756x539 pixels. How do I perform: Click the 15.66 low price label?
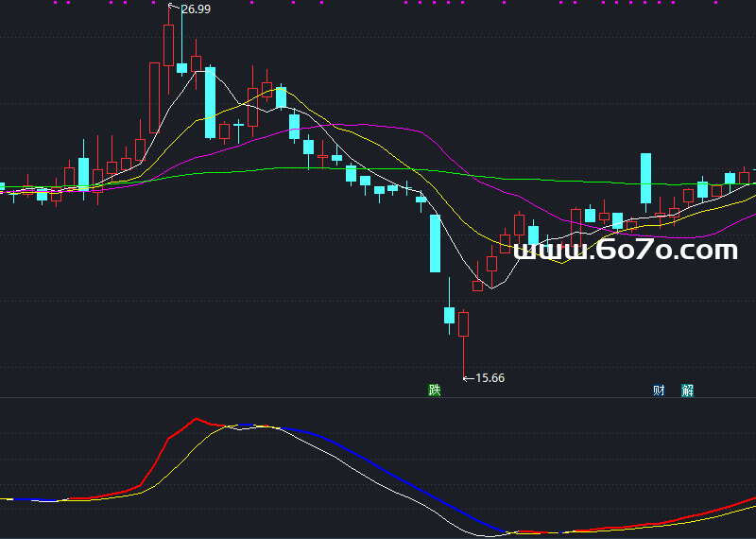(489, 378)
